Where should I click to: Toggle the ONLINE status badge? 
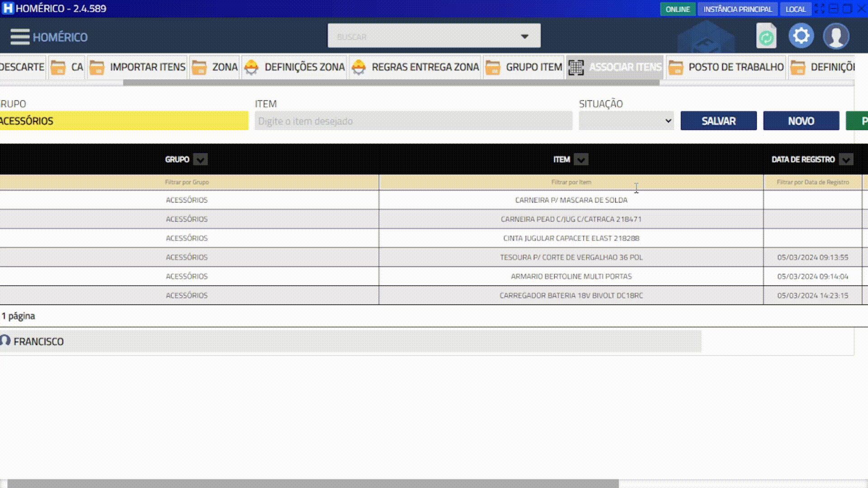point(677,9)
